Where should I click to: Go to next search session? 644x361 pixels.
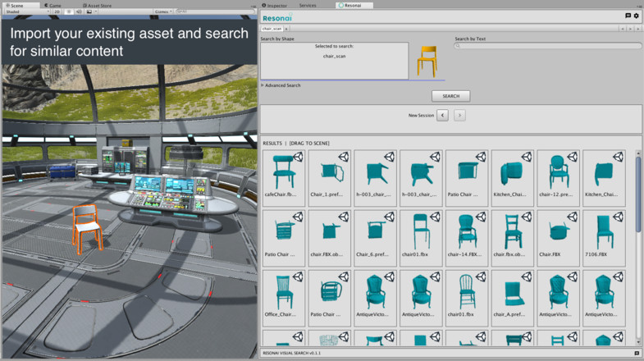pos(459,116)
